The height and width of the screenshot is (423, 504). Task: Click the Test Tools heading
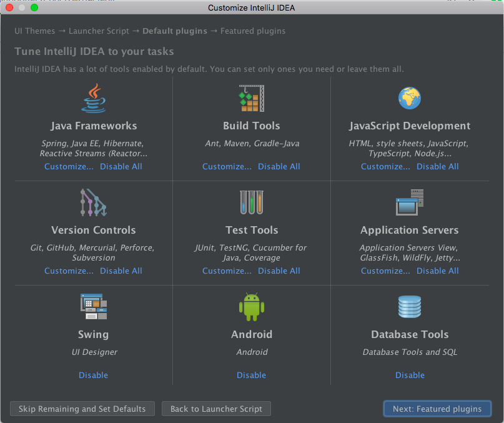point(252,230)
